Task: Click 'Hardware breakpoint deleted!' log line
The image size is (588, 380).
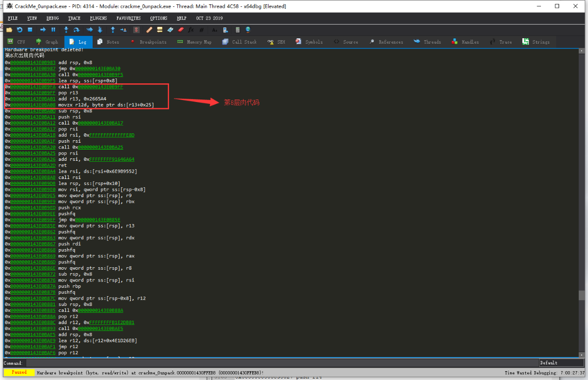Action: click(44, 50)
